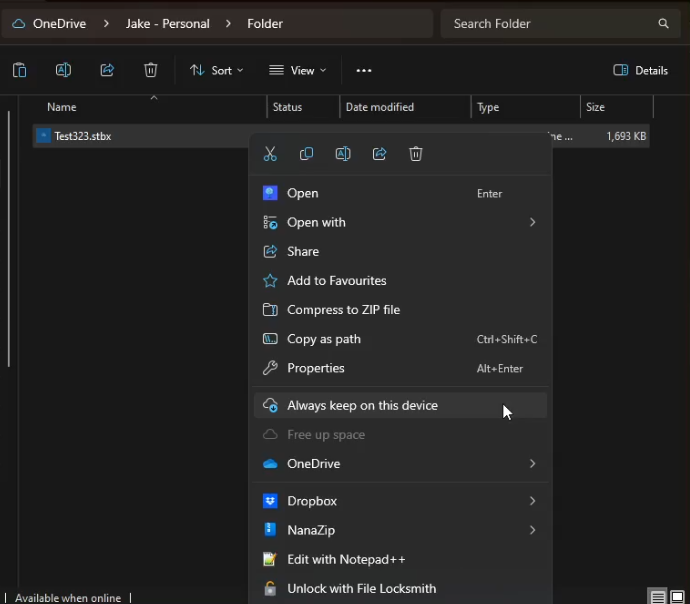The height and width of the screenshot is (604, 690).
Task: Choose Open from the context menu
Action: click(x=400, y=193)
